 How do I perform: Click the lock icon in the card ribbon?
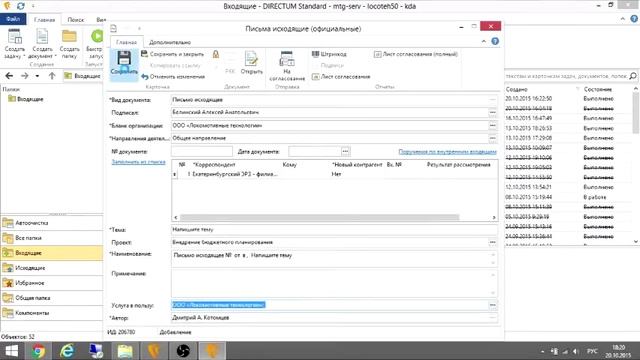216,54
